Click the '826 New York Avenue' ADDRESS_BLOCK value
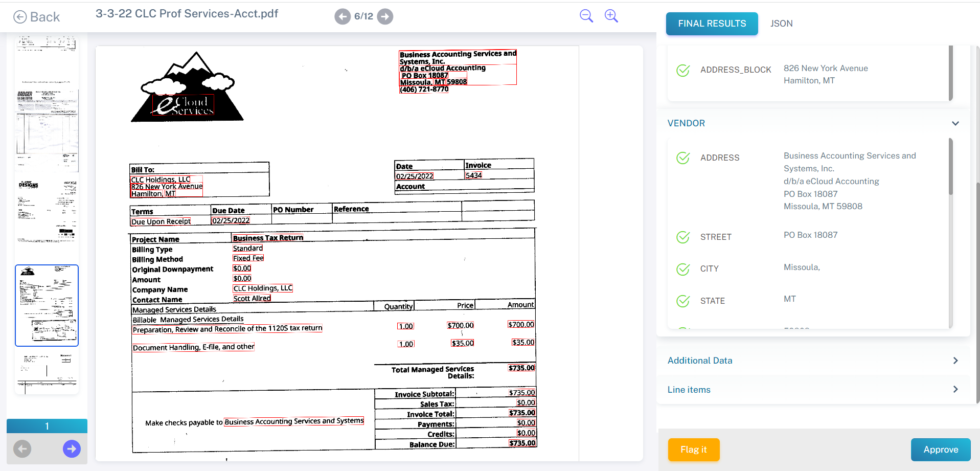 (x=826, y=69)
